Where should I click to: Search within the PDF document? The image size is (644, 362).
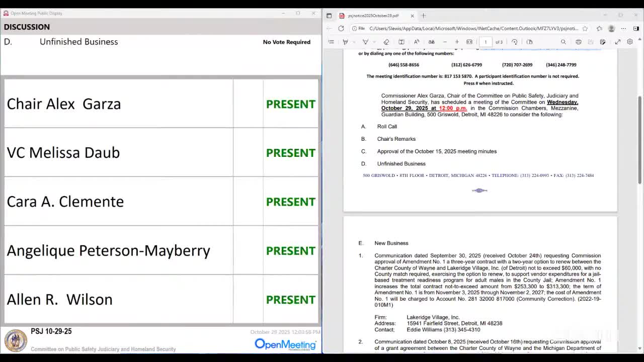[563, 42]
